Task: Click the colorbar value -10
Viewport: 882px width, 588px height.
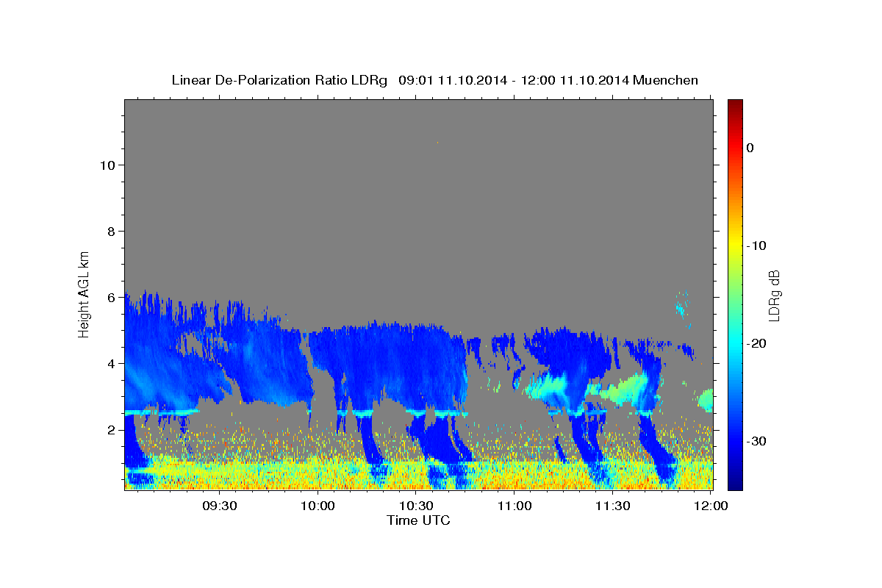Action: coord(757,245)
